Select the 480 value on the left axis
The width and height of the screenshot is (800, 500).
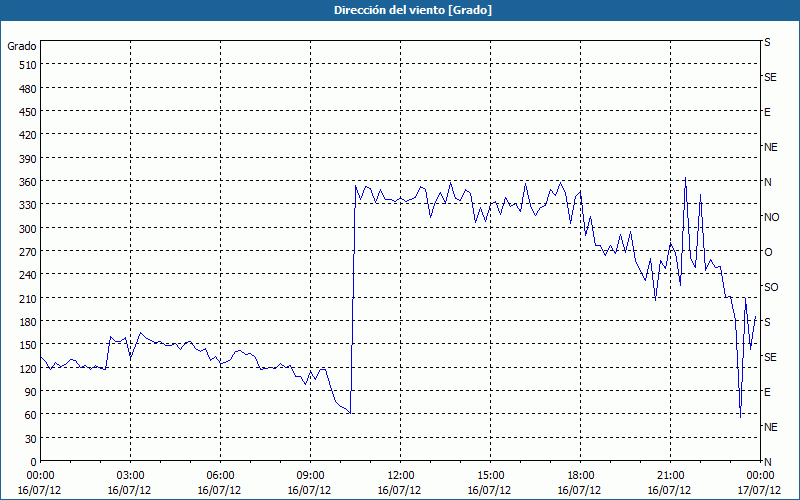point(29,89)
